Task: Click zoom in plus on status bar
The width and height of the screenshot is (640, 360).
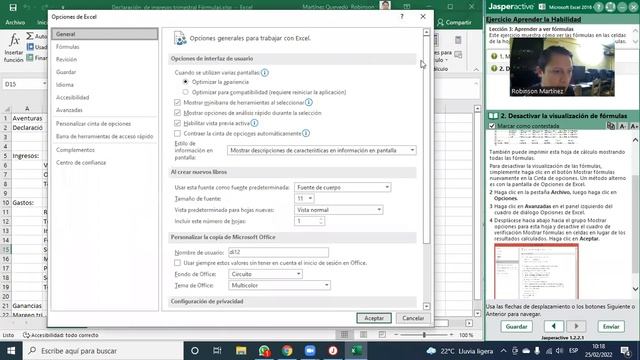Action: (x=451, y=335)
